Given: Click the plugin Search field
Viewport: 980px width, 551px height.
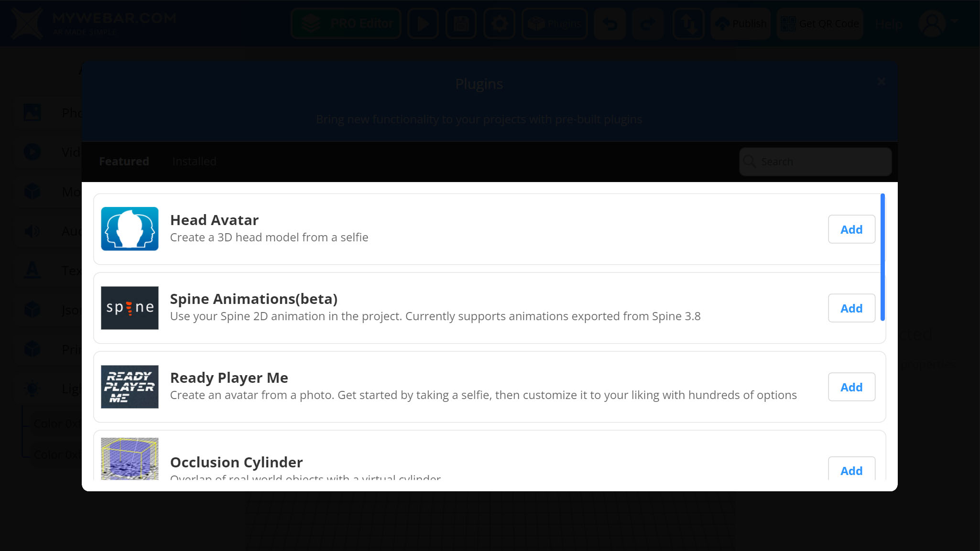Looking at the screenshot, I should click(x=815, y=162).
